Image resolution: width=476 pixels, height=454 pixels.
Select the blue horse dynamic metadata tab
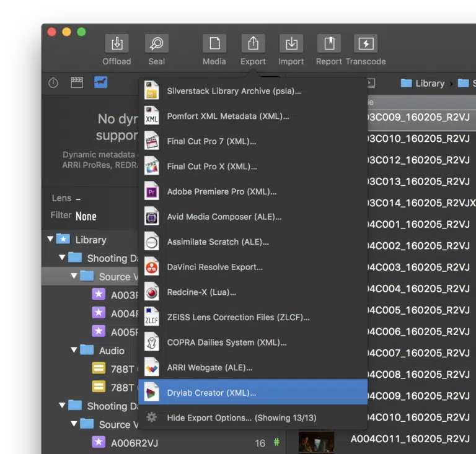101,82
